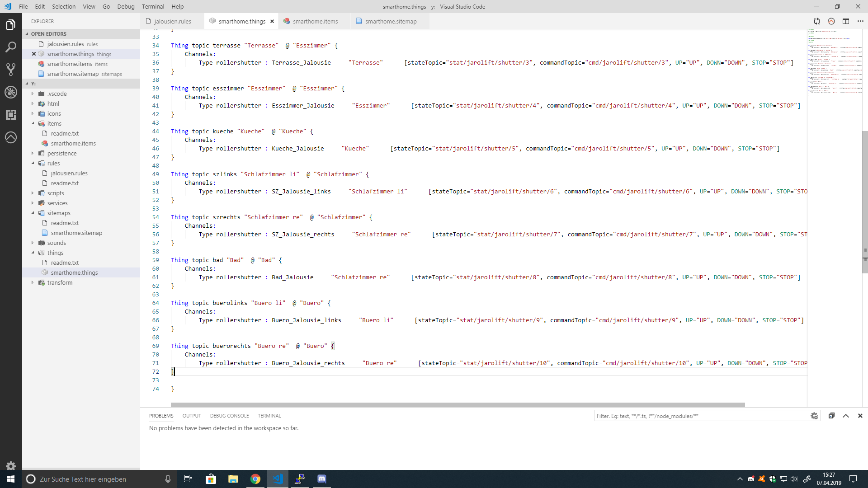Open Source Control view in activity bar

(x=11, y=69)
